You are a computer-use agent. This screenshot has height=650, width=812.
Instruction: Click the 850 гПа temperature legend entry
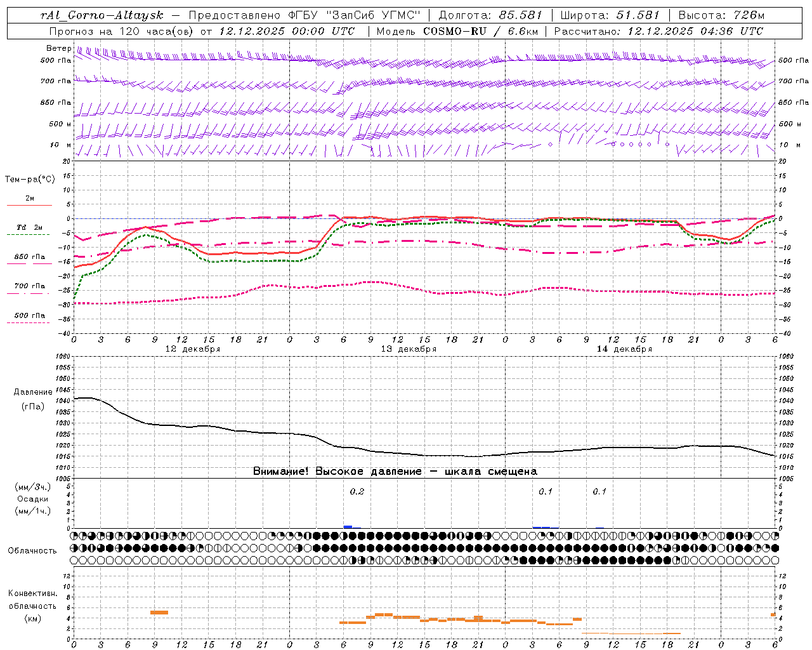coord(29,256)
